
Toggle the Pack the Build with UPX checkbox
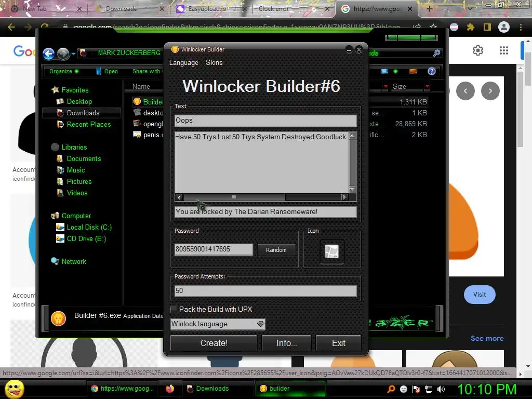click(174, 310)
